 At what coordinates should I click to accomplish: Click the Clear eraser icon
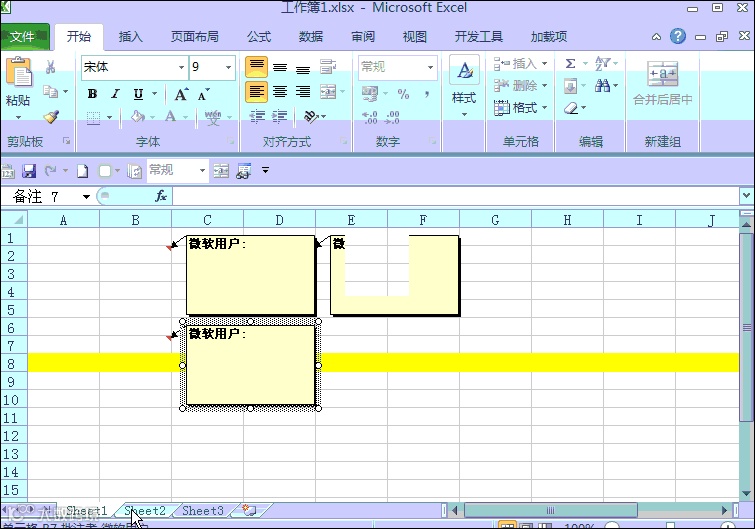tap(571, 108)
